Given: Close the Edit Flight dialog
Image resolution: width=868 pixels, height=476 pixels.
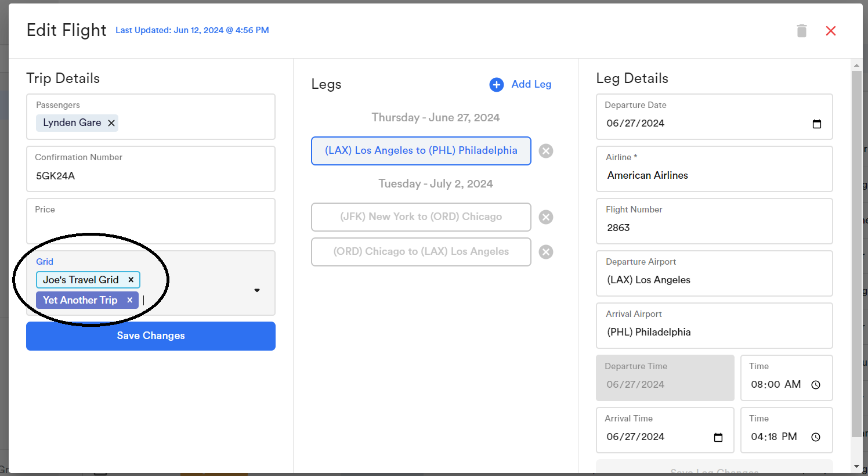Looking at the screenshot, I should (831, 31).
